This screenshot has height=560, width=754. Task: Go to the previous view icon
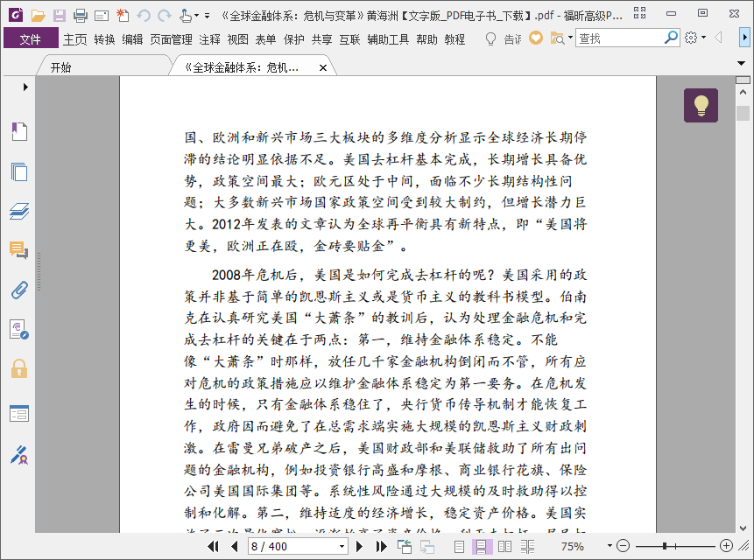click(405, 546)
